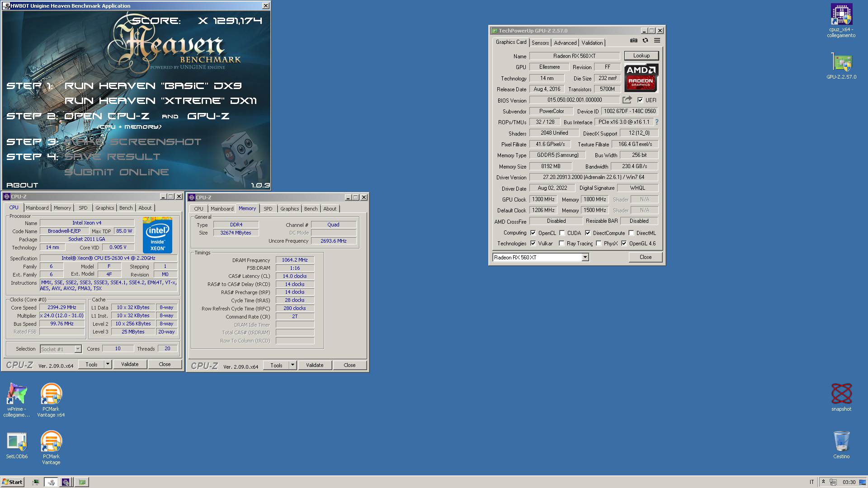Click Run Heaven "Xtreme" DX11

(x=161, y=101)
